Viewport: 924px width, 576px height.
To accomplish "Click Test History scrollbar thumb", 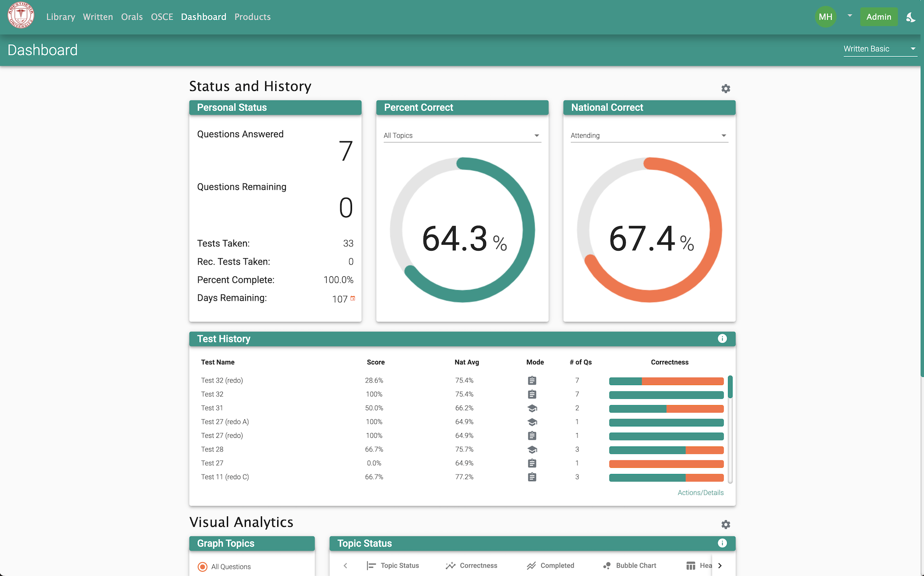I will tap(730, 387).
